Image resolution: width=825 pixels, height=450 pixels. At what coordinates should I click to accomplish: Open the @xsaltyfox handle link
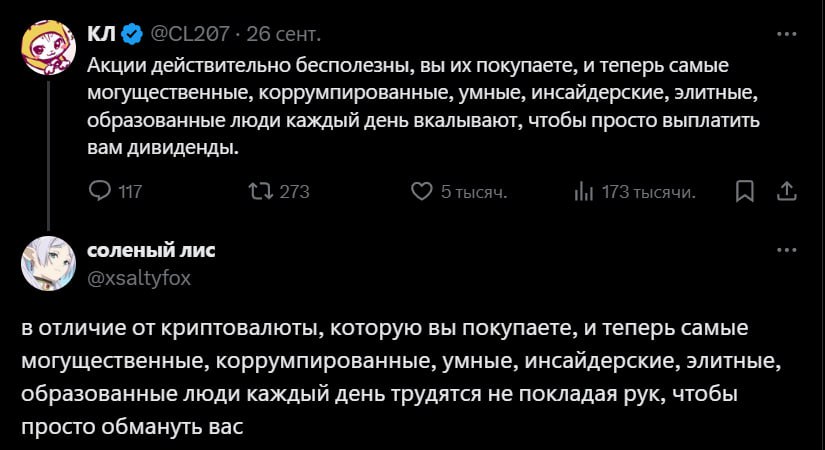(140, 278)
